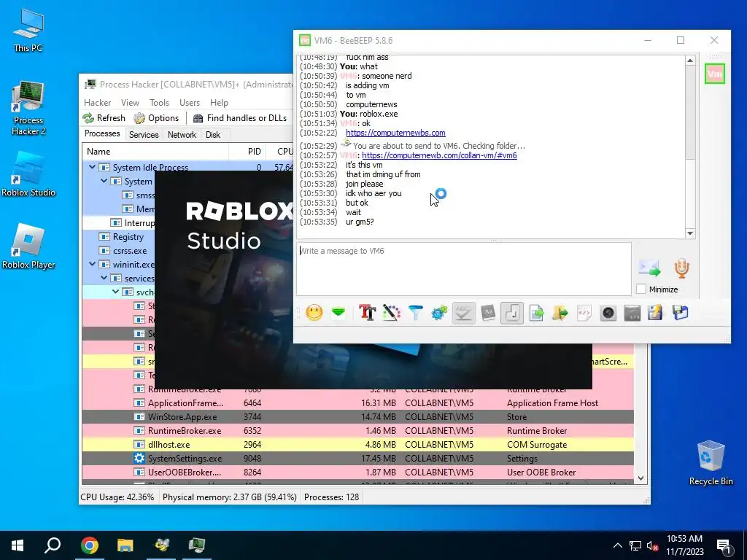747x560 pixels.
Task: Select the SystemSettings.exe process row
Action: pos(357,458)
